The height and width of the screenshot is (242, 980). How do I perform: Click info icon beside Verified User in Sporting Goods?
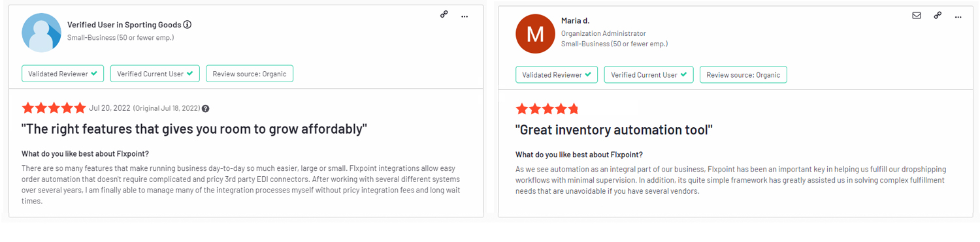[188, 25]
